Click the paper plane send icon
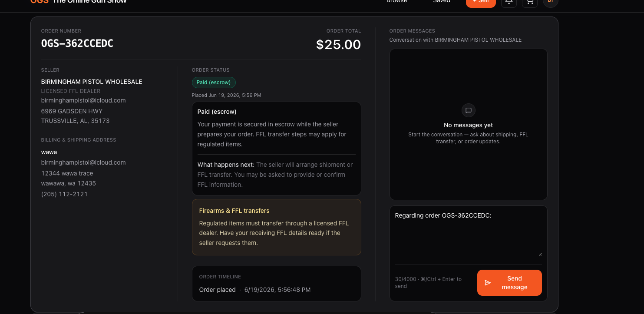Viewport: 644px width, 314px height. coord(488,283)
